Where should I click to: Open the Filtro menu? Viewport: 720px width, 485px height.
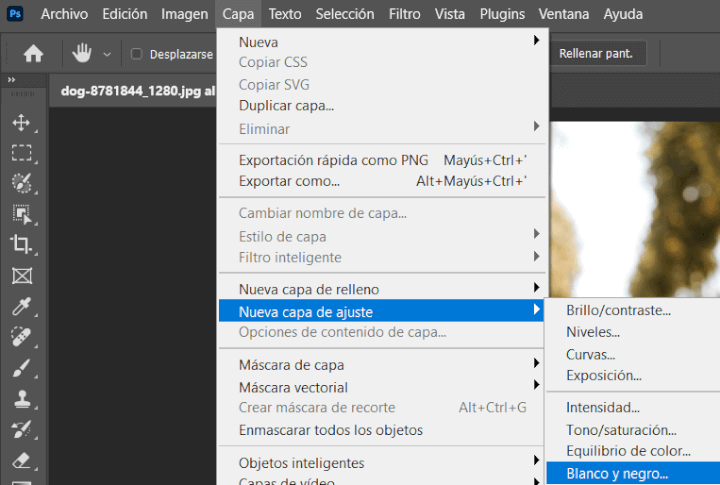(404, 15)
